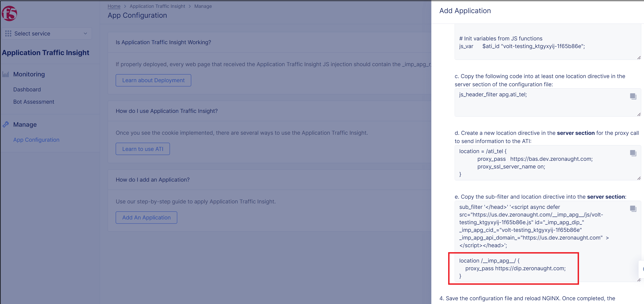
Task: Click the sub_filter script textarea
Action: [547, 241]
